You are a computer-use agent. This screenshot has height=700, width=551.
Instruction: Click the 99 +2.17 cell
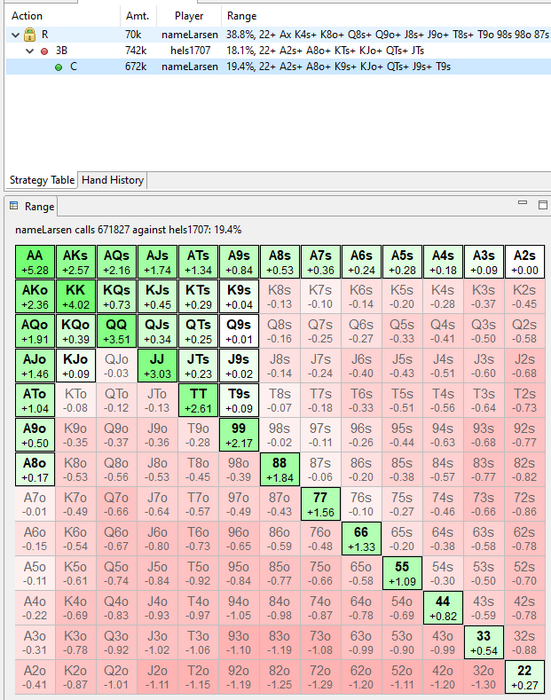pyautogui.click(x=239, y=435)
